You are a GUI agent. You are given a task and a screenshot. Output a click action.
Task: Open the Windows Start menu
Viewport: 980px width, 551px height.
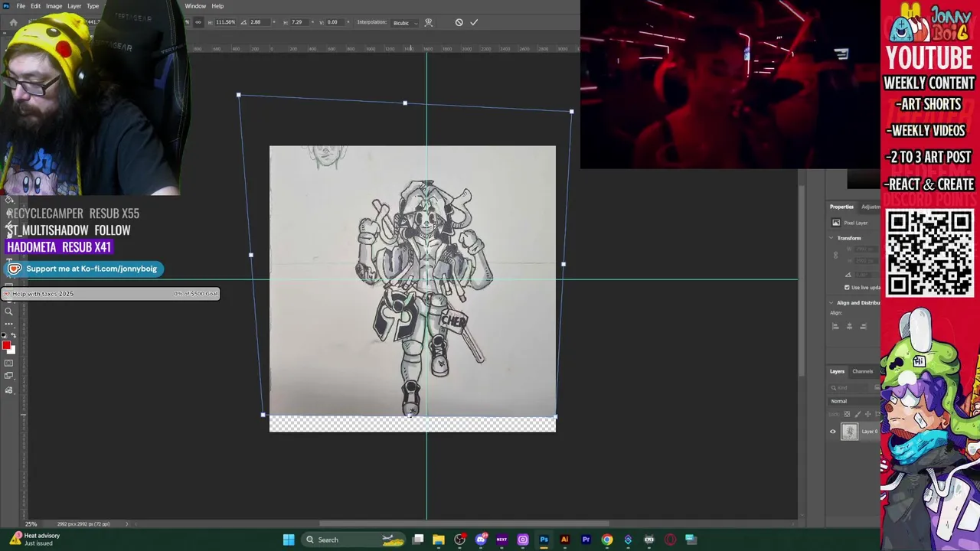(x=289, y=540)
